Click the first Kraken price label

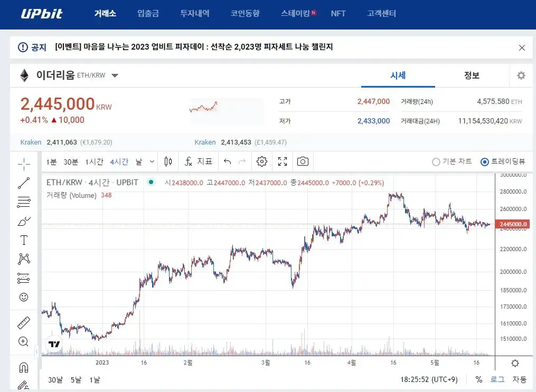tap(31, 142)
